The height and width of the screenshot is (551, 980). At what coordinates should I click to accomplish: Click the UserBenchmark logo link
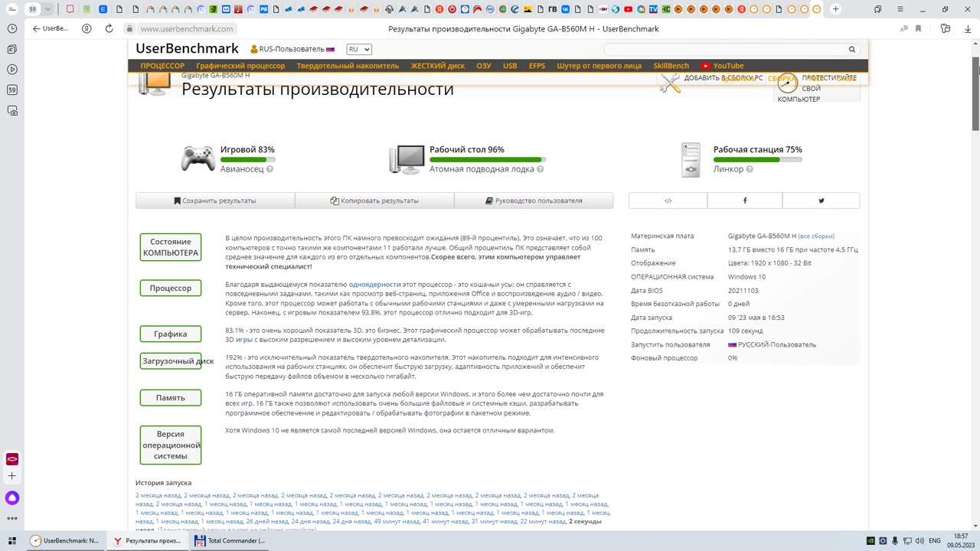tap(187, 48)
